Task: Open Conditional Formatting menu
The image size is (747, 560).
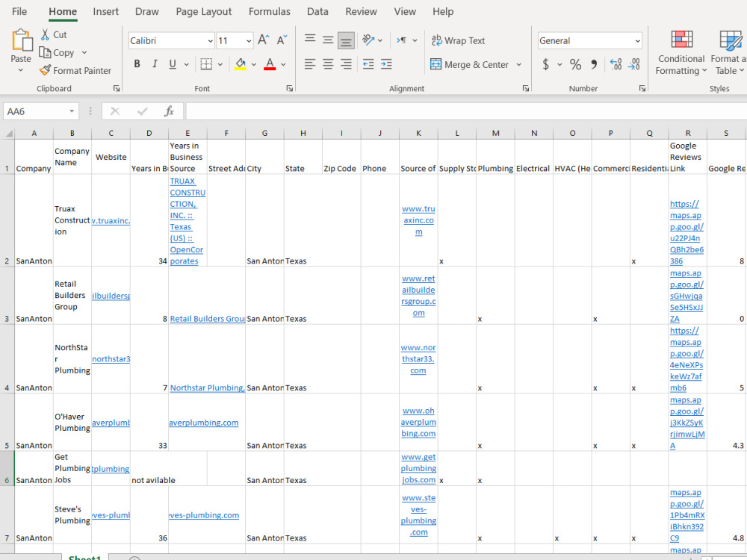Action: pyautogui.click(x=681, y=52)
